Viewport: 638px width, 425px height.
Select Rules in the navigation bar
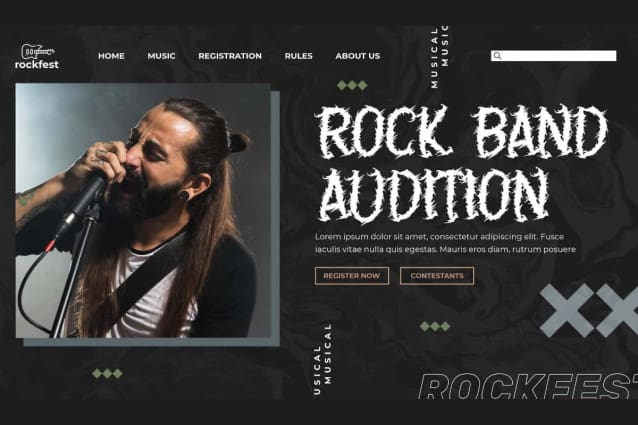[x=299, y=56]
